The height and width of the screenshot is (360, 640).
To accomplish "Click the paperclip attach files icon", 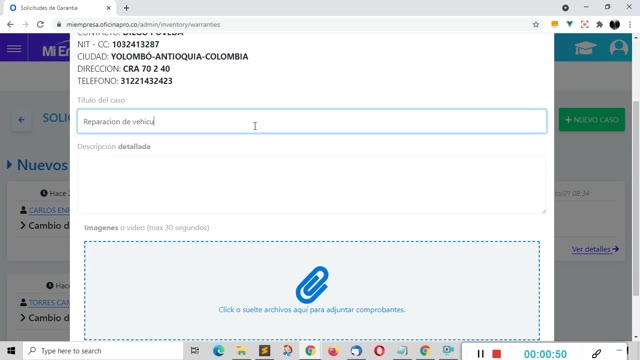I will click(312, 284).
